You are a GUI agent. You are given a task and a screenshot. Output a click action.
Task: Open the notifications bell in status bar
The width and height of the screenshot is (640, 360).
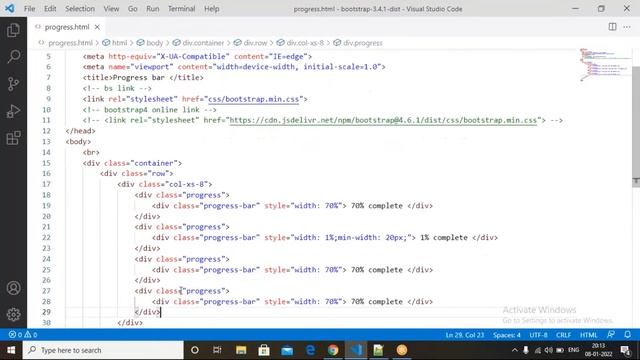[628, 334]
